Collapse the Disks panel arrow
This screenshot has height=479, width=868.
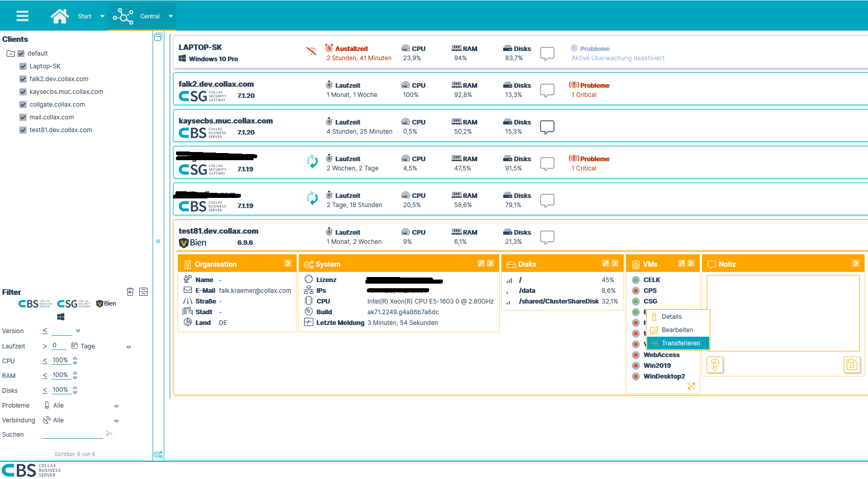point(615,263)
